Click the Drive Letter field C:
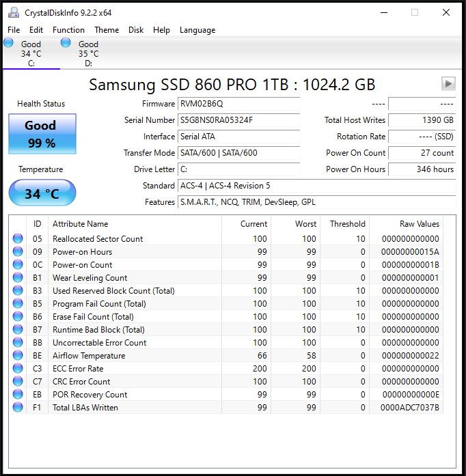This screenshot has width=466, height=476. coord(238,169)
